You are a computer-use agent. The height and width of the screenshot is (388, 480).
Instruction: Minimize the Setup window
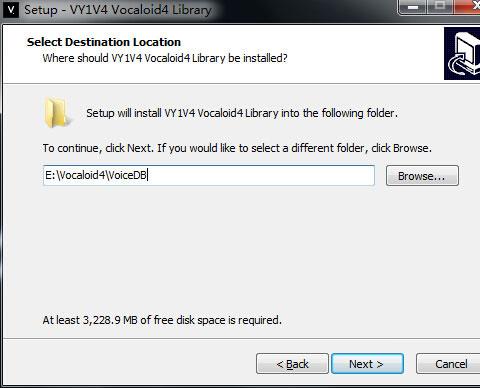pos(413,7)
